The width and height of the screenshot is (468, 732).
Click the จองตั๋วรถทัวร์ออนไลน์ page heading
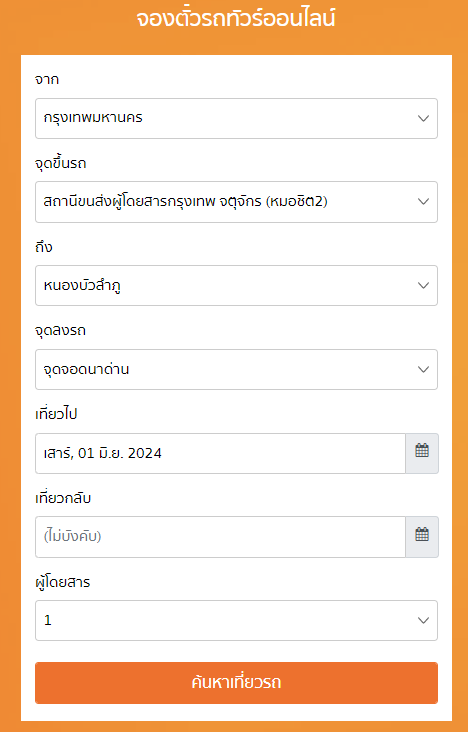click(x=236, y=20)
